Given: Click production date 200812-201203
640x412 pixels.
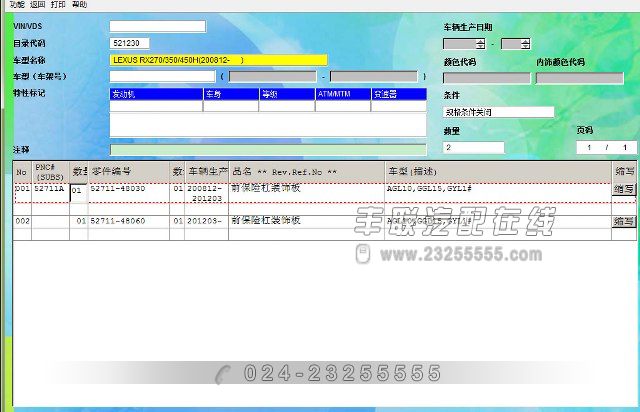Looking at the screenshot, I should 205,193.
